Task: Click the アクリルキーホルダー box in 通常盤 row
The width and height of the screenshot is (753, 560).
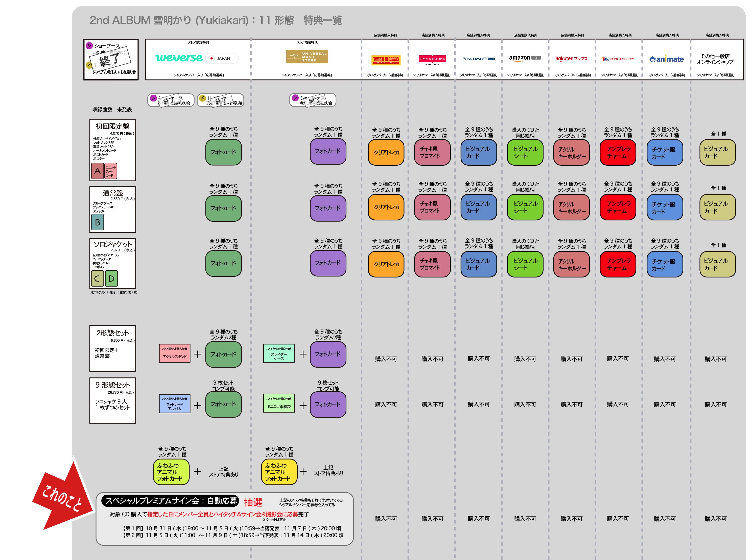Action: pos(572,207)
